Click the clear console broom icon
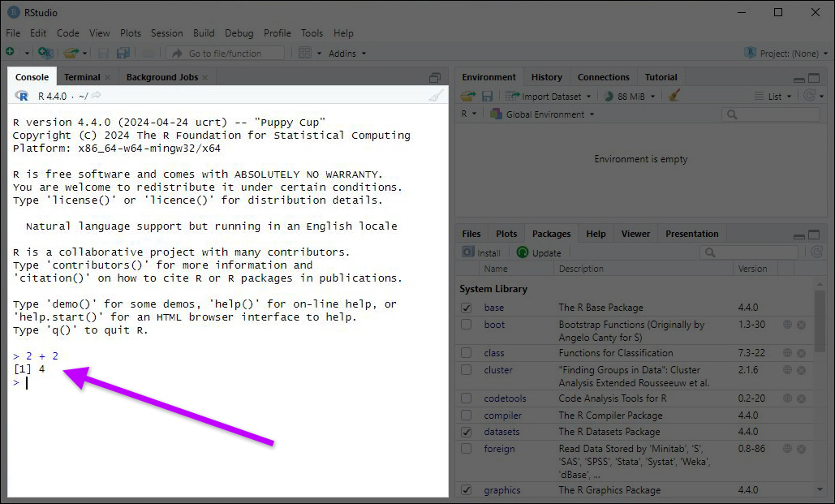Image resolution: width=835 pixels, height=504 pixels. coord(437,96)
